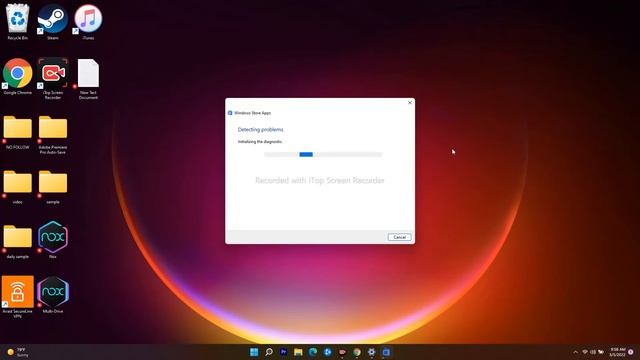
Task: Select the Avast SecureLine VPN shortcut
Action: pyautogui.click(x=18, y=297)
